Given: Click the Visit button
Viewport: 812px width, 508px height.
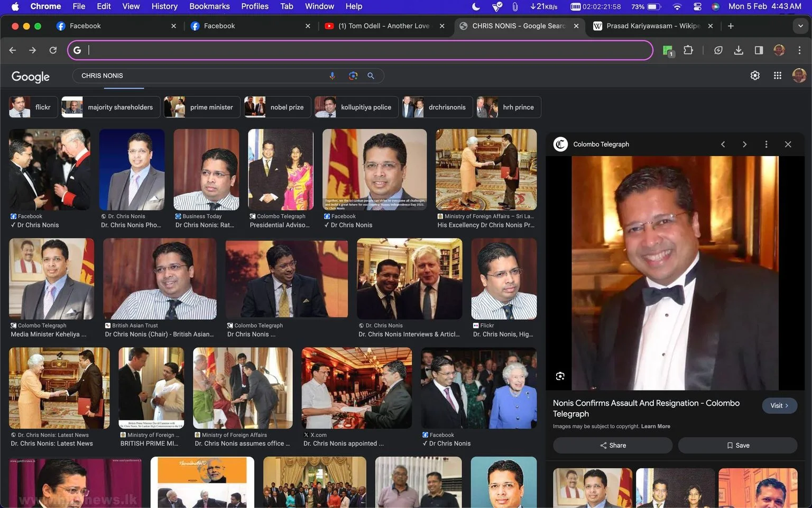Looking at the screenshot, I should pyautogui.click(x=780, y=406).
